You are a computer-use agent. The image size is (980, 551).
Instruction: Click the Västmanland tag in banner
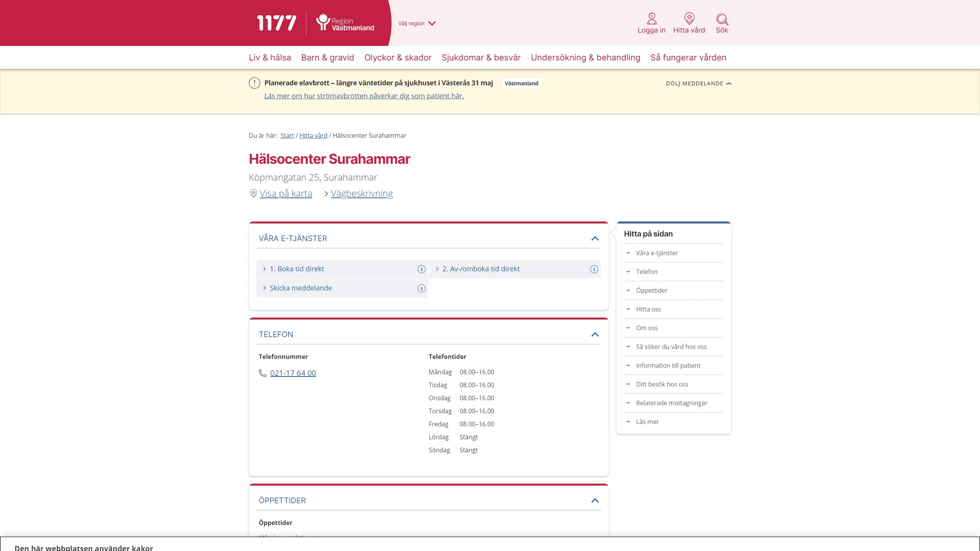[521, 83]
